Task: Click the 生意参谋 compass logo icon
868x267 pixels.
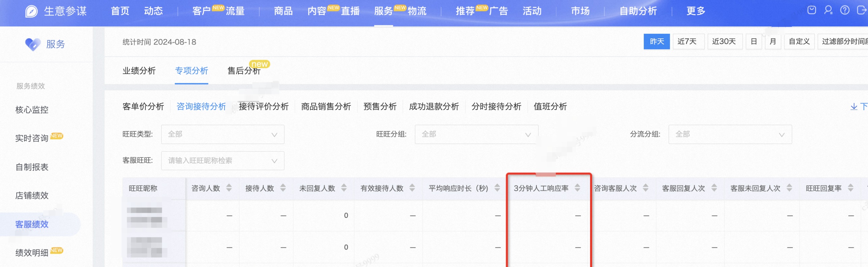Action: pos(31,11)
